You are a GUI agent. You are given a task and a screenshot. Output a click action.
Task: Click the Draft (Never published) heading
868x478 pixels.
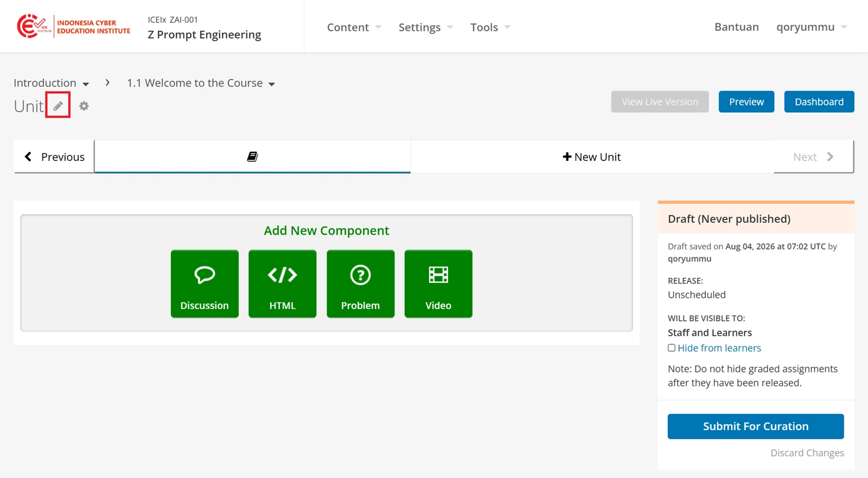point(729,219)
